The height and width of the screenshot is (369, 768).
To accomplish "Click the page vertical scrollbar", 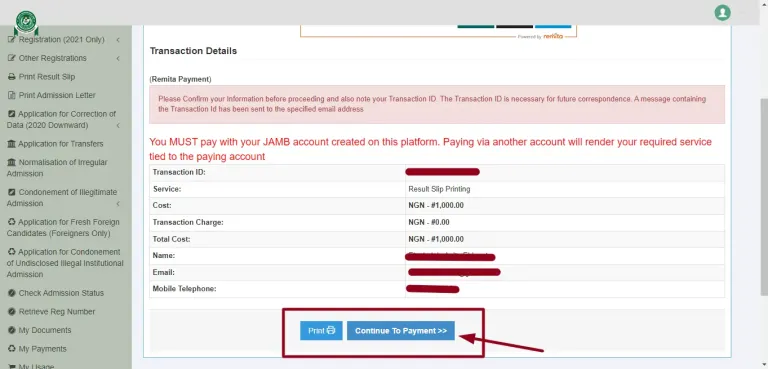I will [764, 196].
